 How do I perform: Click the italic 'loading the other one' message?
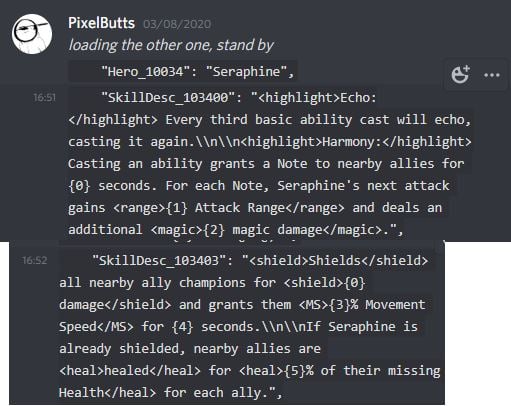171,45
